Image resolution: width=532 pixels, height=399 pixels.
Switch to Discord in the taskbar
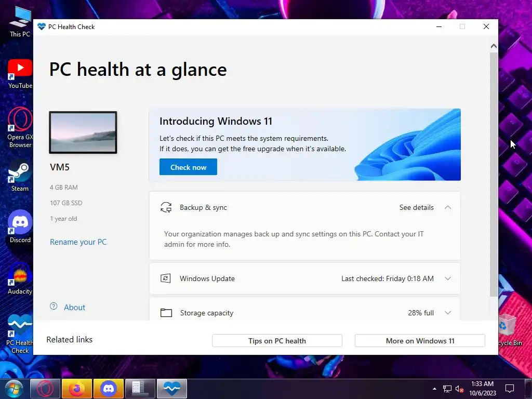click(109, 389)
